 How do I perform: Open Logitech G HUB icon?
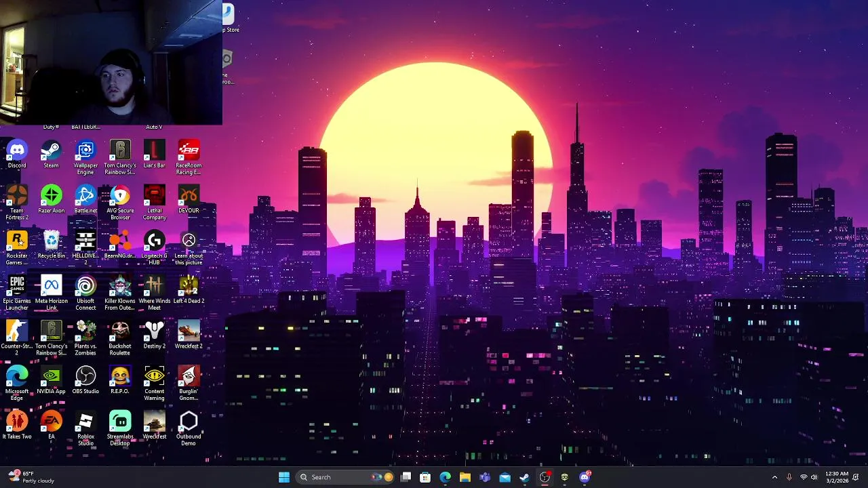click(x=154, y=248)
